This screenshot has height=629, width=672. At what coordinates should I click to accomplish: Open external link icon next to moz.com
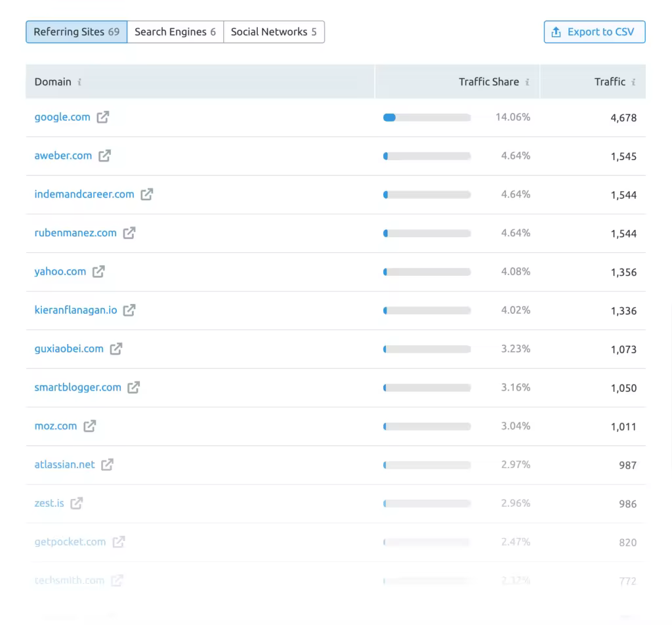pyautogui.click(x=89, y=425)
